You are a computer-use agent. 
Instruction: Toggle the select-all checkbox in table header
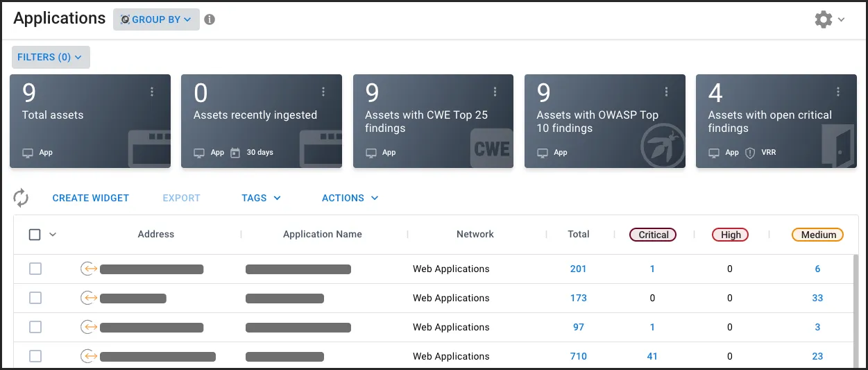point(35,235)
